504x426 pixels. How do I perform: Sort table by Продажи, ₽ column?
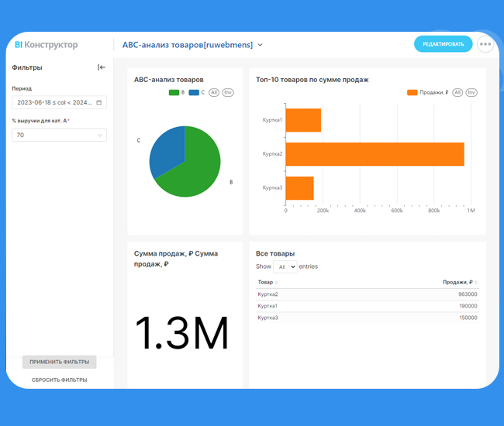tap(459, 283)
